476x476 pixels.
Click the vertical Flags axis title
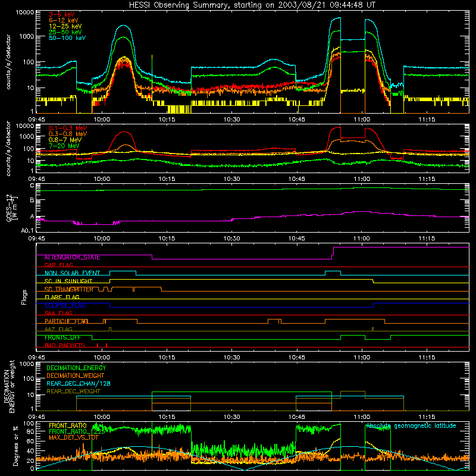point(24,297)
